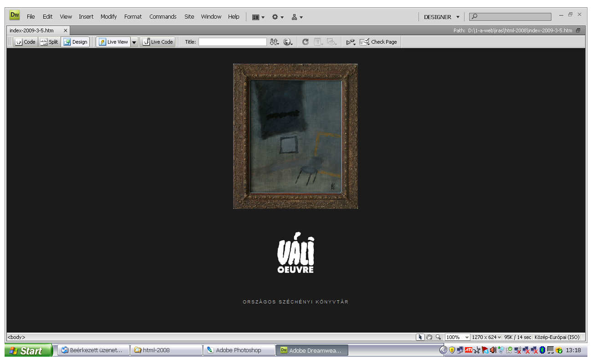Switch to Design view
592x364 pixels.
pyautogui.click(x=75, y=42)
